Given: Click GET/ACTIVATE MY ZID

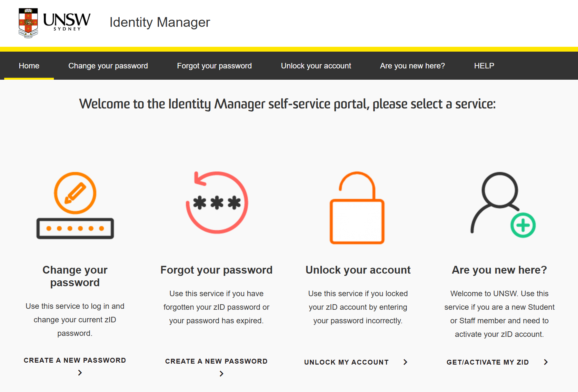Looking at the screenshot, I should 487,362.
